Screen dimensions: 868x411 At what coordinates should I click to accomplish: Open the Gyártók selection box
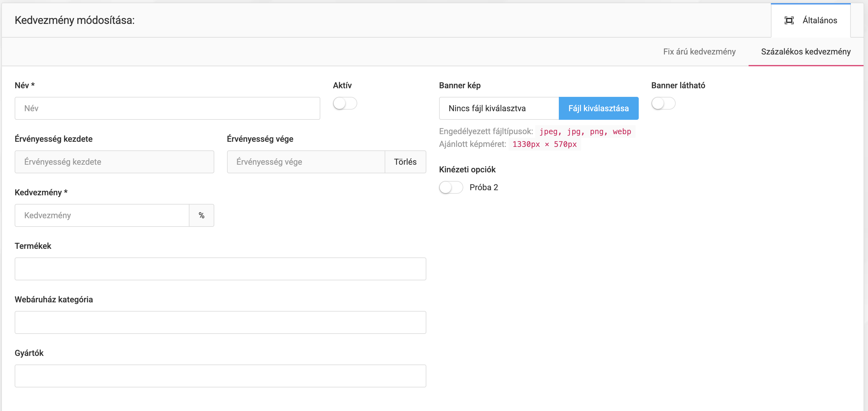pos(220,376)
